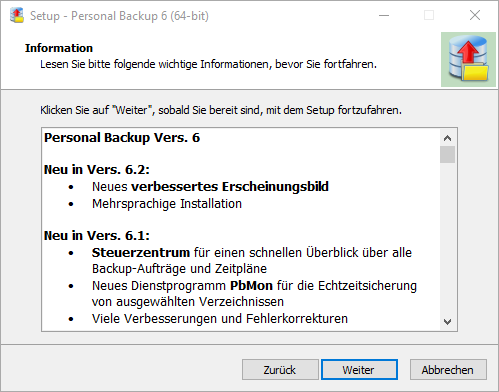Click the database backup logo in header

coord(468,59)
